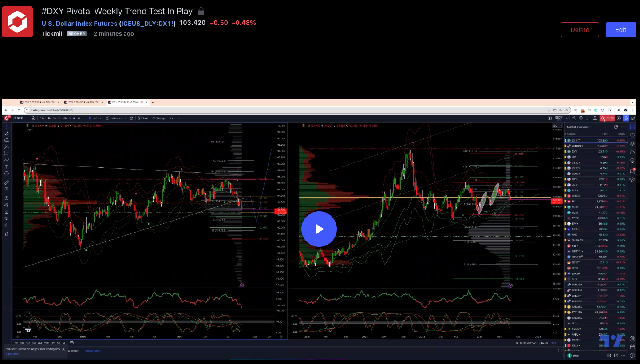Viewport: 640px width, 364px height.
Task: Select the text (T) drawing tool
Action: 6,166
